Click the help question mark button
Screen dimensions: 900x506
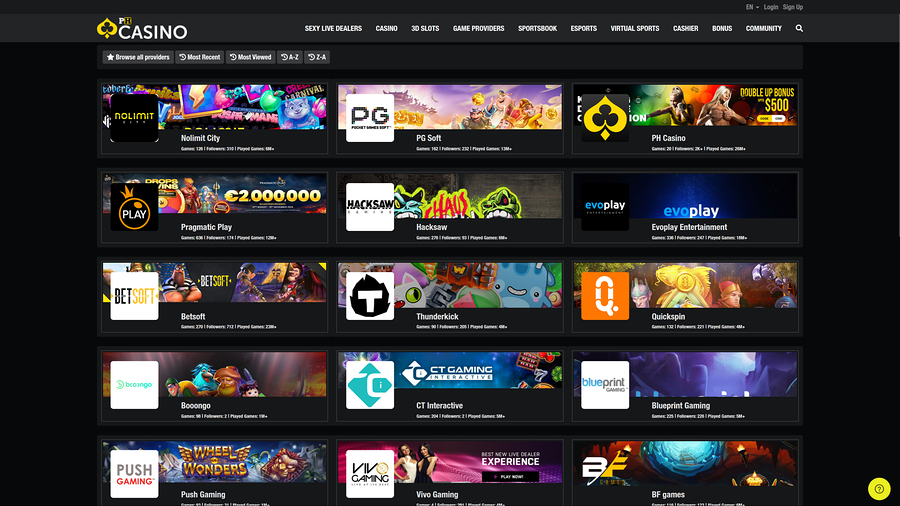click(879, 489)
